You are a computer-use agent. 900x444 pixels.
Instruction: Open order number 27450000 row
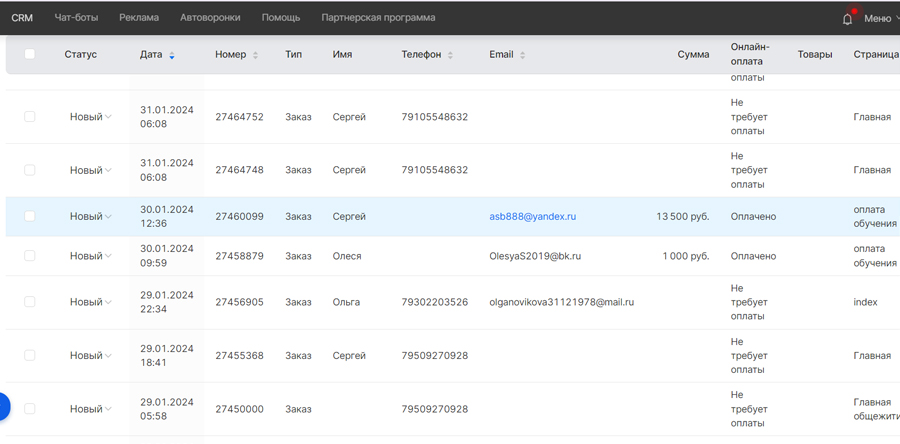tap(239, 409)
